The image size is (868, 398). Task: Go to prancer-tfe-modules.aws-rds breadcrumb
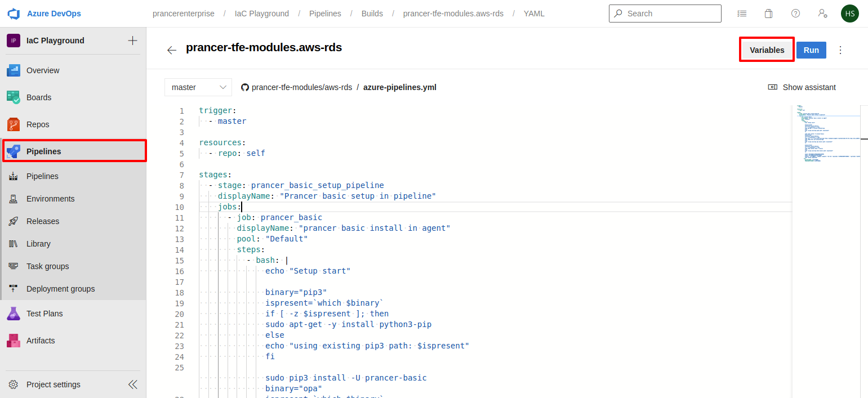pos(453,14)
